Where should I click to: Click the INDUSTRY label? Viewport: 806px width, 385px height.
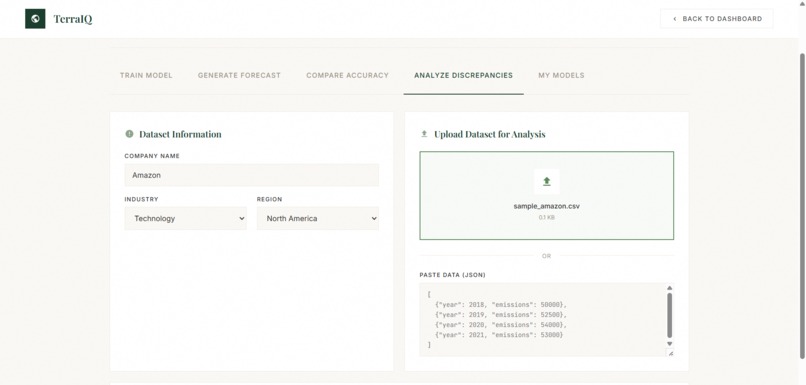(x=141, y=199)
